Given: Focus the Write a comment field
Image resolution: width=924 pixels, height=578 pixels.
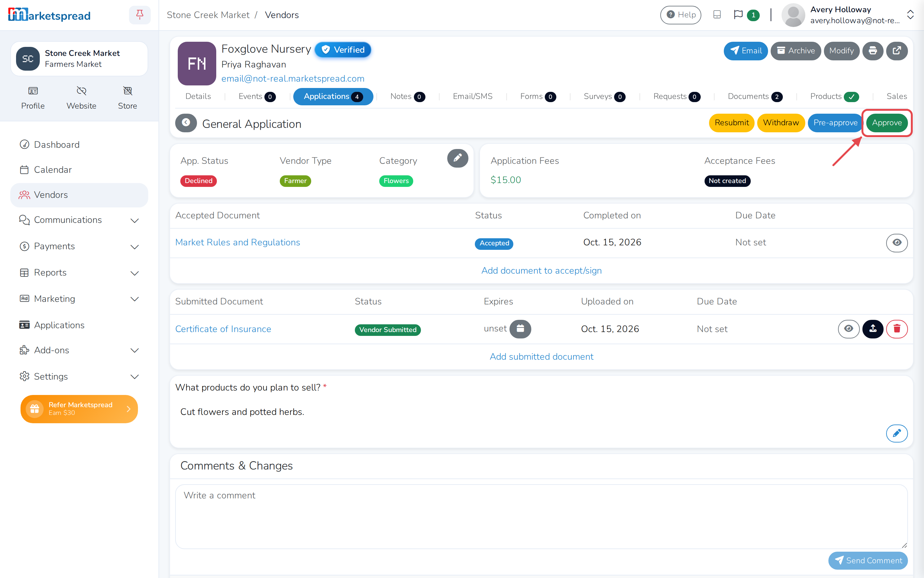Looking at the screenshot, I should pos(542,516).
